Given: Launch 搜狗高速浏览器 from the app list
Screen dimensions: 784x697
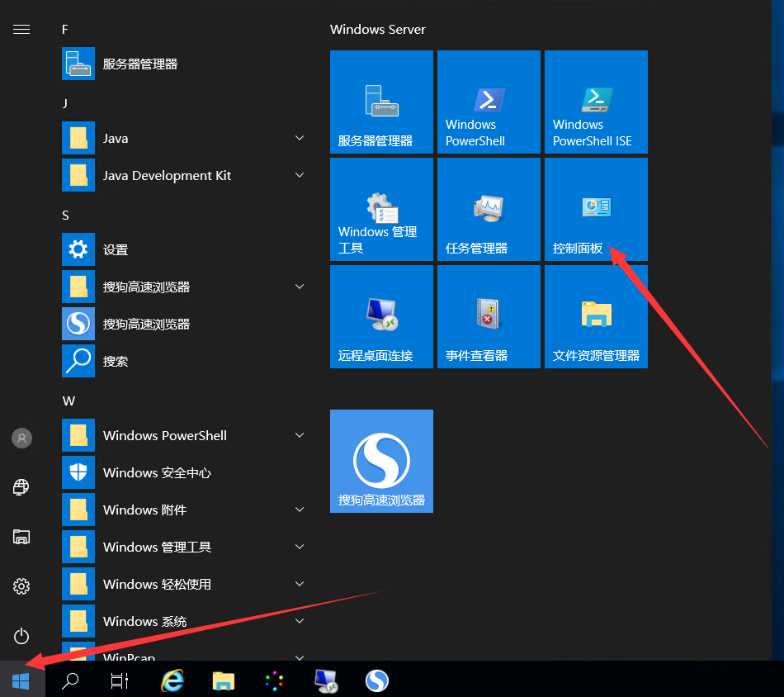Looking at the screenshot, I should pyautogui.click(x=183, y=324).
